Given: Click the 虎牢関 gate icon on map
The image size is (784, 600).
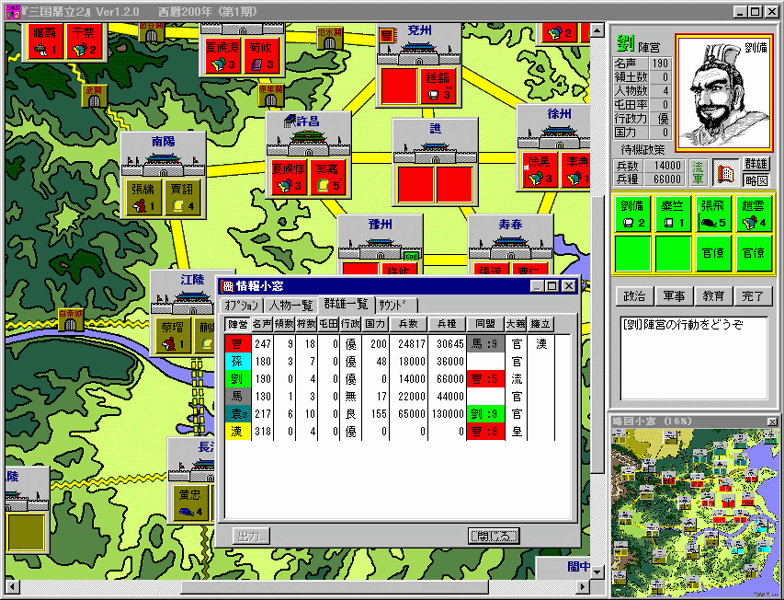Looking at the screenshot, I should click(270, 96).
